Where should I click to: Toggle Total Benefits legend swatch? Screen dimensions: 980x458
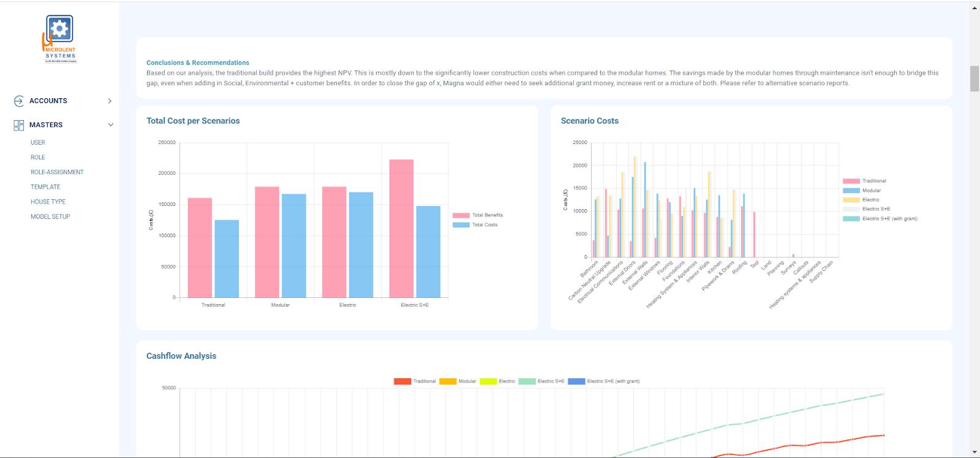[x=461, y=215]
